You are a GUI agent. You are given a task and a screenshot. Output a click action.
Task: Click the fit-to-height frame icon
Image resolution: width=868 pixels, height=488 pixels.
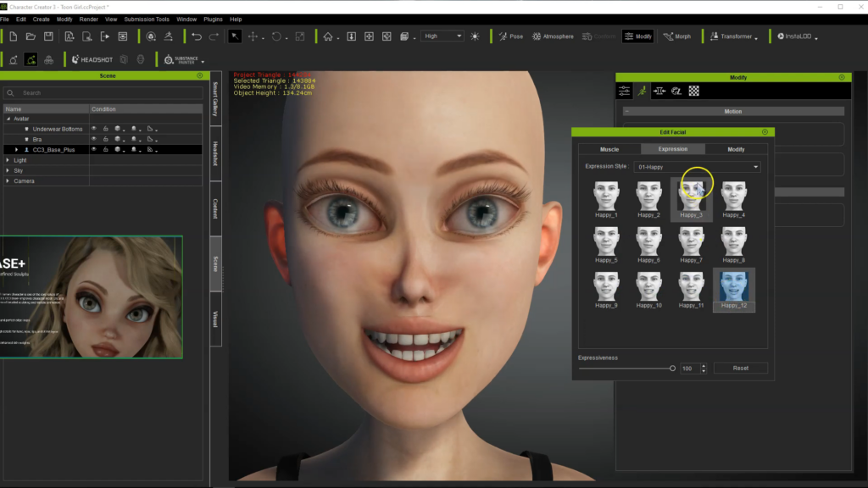coord(351,36)
